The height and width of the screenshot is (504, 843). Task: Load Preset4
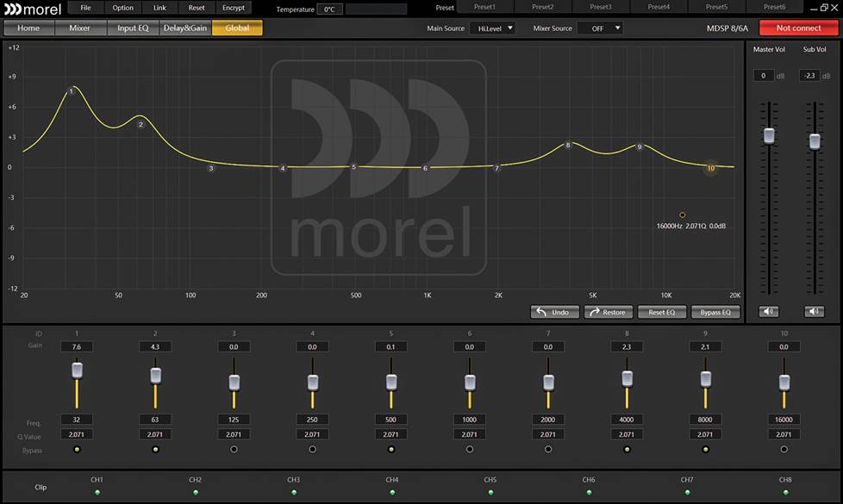[659, 7]
